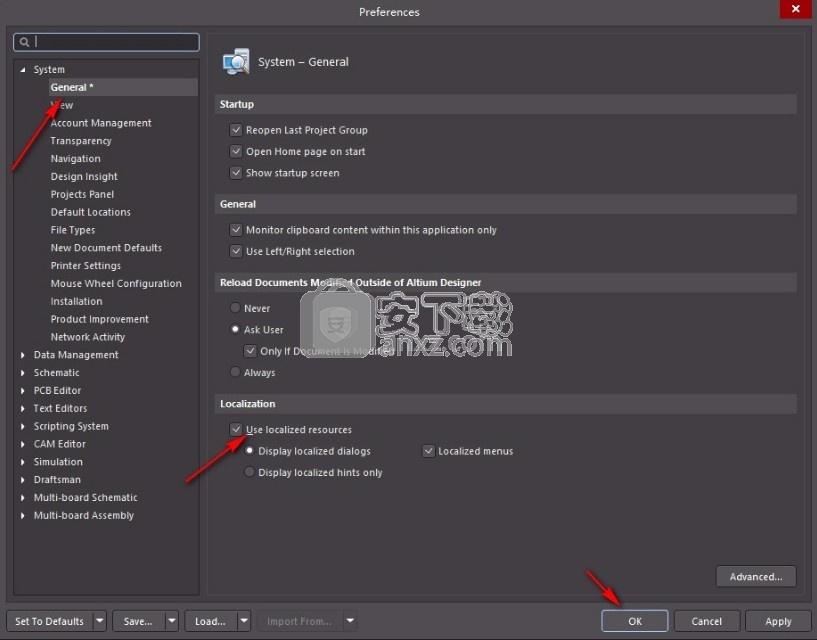
Task: Uncheck Open Home page on start
Action: coord(236,151)
